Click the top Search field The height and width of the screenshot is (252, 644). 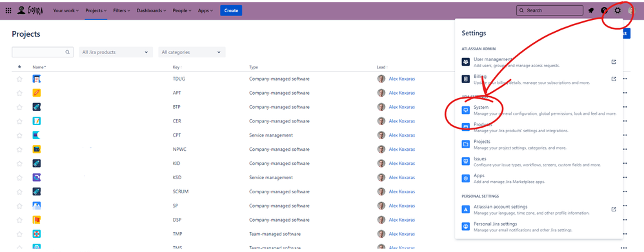coord(550,11)
